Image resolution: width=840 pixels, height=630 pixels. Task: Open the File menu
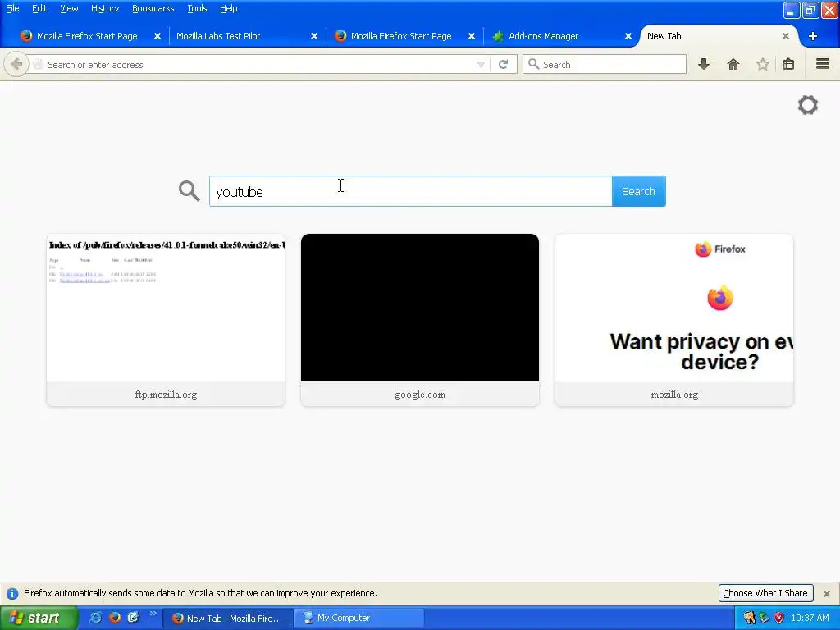12,8
